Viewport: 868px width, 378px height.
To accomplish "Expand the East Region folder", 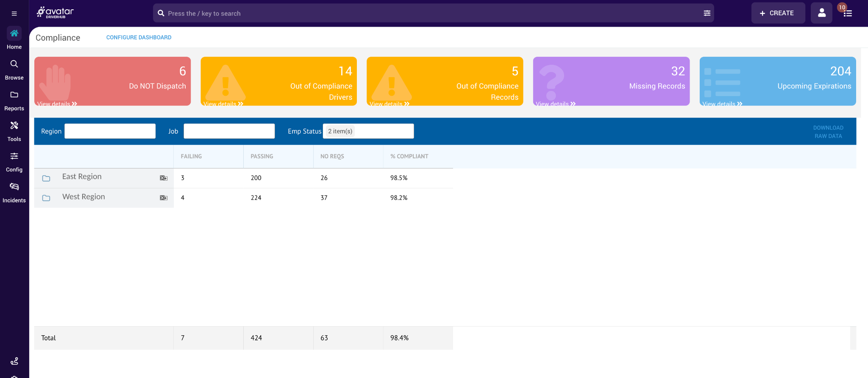I will coord(46,178).
